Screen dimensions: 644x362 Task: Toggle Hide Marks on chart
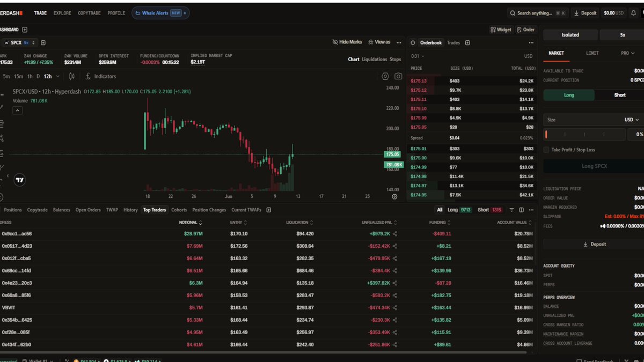click(x=347, y=42)
